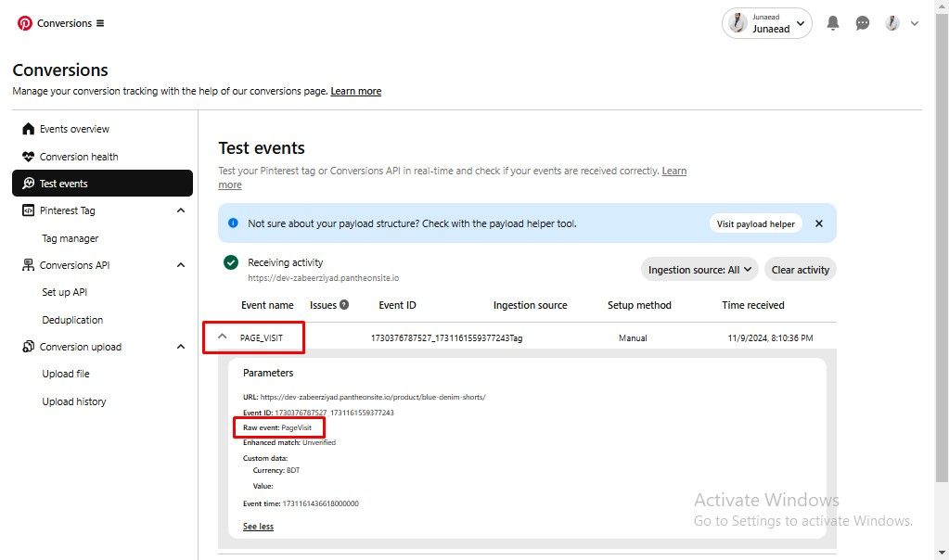Expand the account chevron beside profile avatar
Viewport: 949px width, 560px height.
point(915,23)
